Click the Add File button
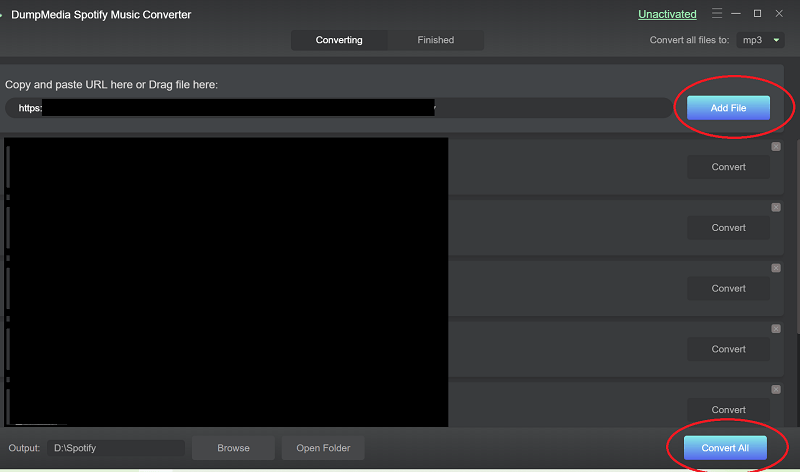Viewport: 800px width, 472px height. coord(728,108)
